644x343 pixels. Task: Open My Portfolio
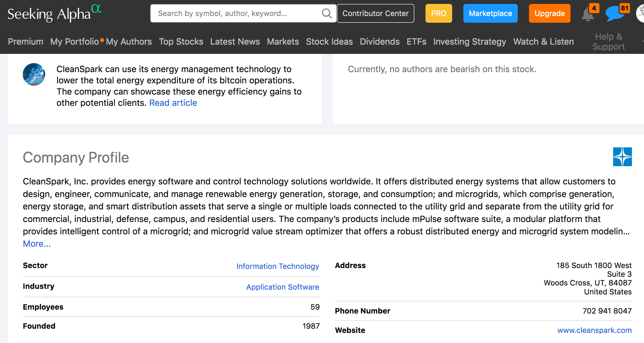click(75, 42)
